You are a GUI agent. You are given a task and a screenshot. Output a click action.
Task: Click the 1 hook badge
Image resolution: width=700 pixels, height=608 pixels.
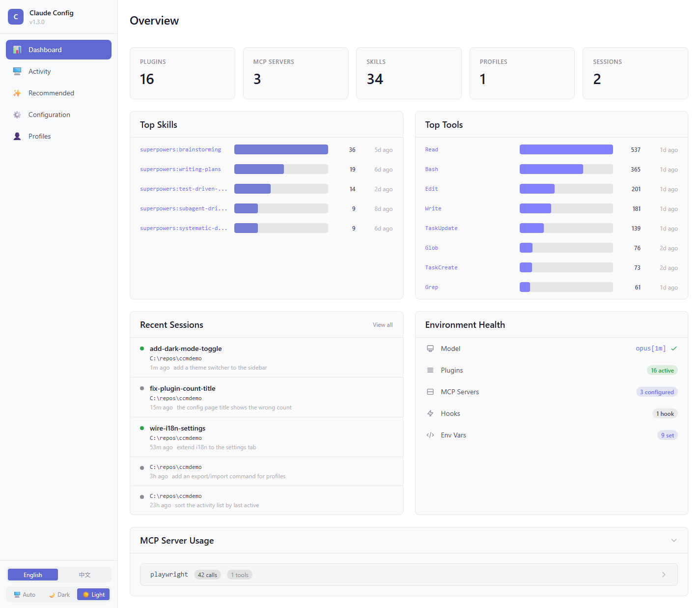click(665, 413)
